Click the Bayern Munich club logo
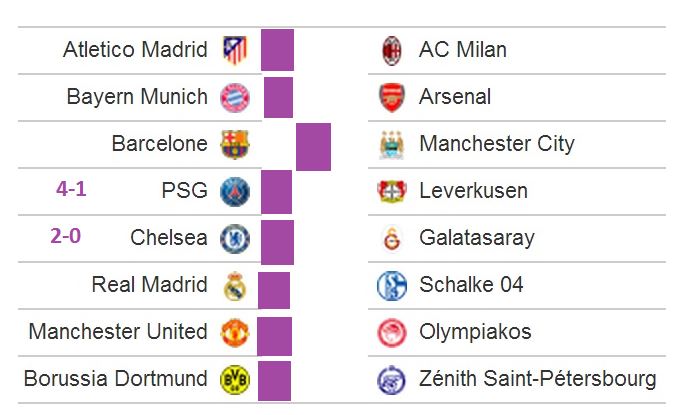The height and width of the screenshot is (415, 691). click(x=235, y=97)
